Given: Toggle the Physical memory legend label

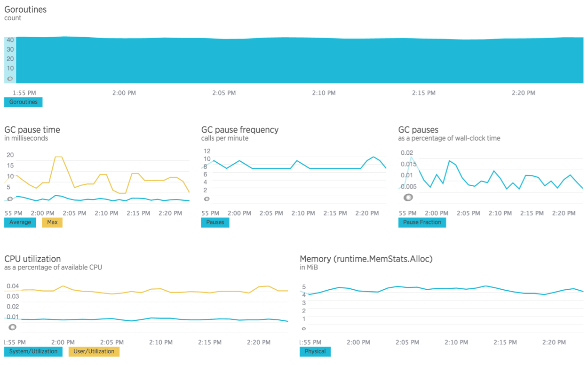Looking at the screenshot, I should (315, 351).
